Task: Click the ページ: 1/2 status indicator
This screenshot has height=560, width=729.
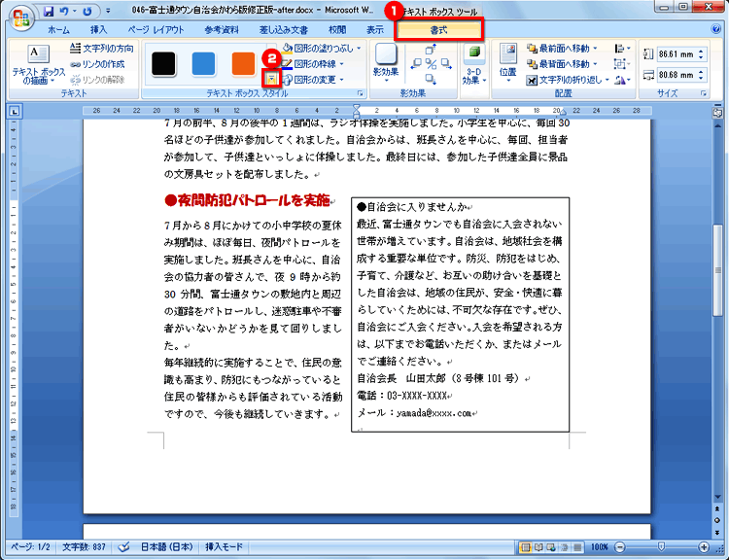Action: coord(31,547)
